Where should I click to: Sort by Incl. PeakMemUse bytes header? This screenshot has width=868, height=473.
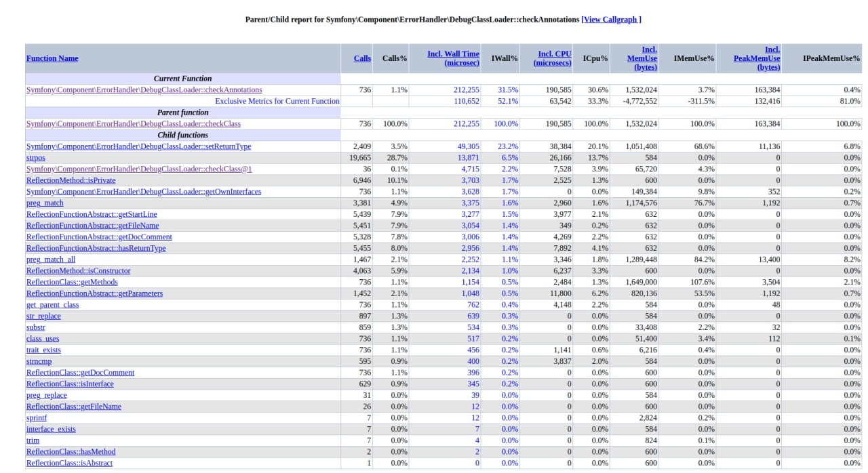[757, 58]
